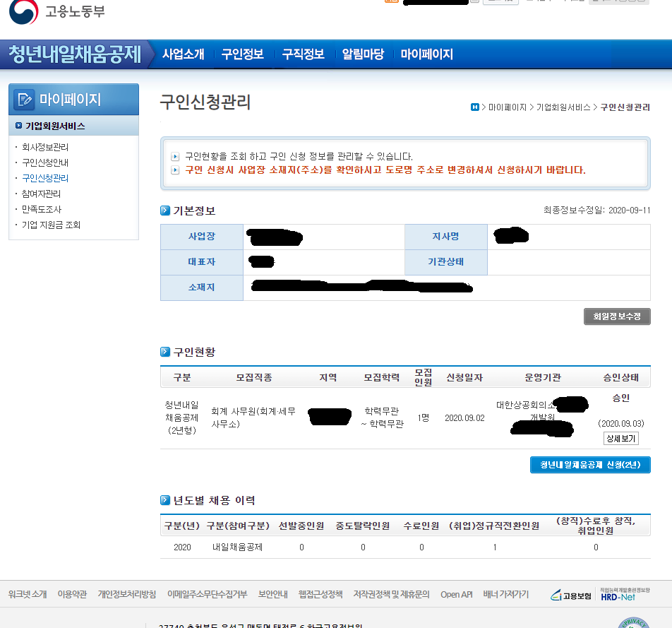Click the 구인신청관리 page heading
This screenshot has height=628, width=672.
tap(205, 102)
